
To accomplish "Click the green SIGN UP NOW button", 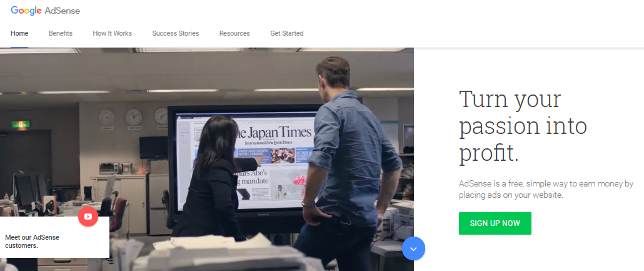I will [x=495, y=223].
